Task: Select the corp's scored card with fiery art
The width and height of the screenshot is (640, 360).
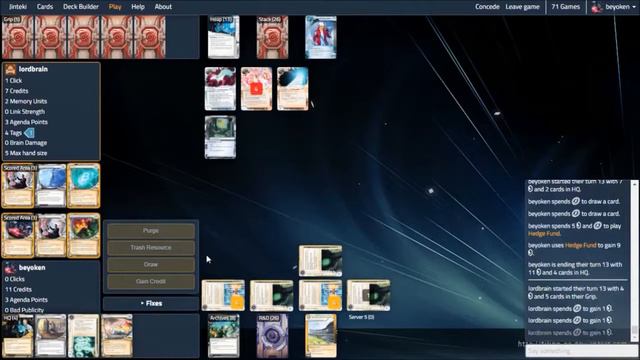Action: click(x=84, y=236)
